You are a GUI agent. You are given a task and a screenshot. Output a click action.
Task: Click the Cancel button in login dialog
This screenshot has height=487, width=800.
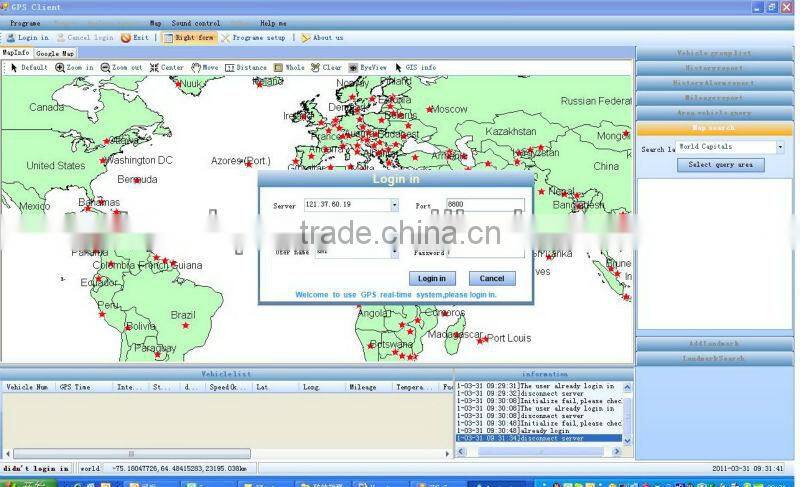click(x=492, y=278)
